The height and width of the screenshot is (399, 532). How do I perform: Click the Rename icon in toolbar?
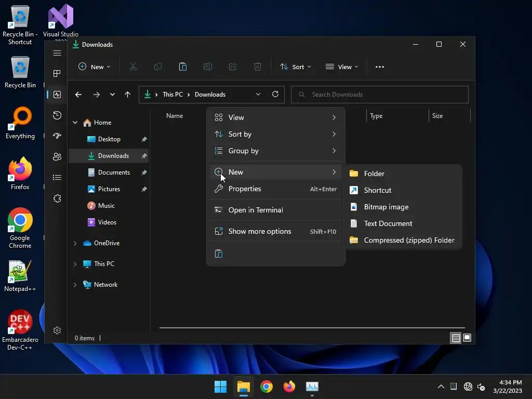coord(208,67)
